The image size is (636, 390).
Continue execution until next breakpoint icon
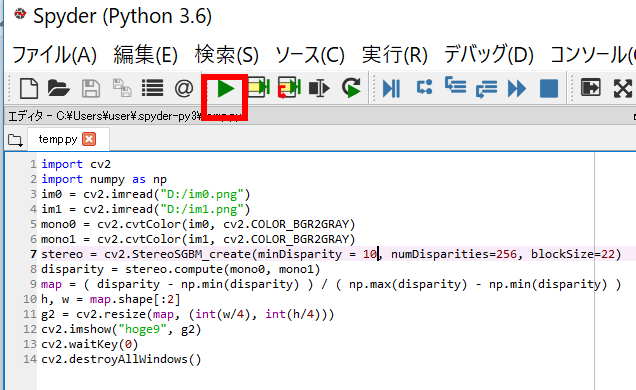coord(517,88)
